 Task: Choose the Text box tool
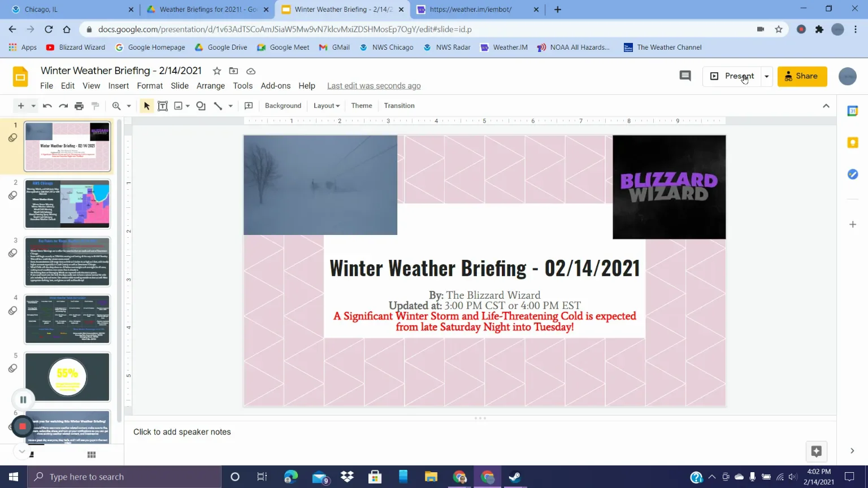[x=163, y=106]
